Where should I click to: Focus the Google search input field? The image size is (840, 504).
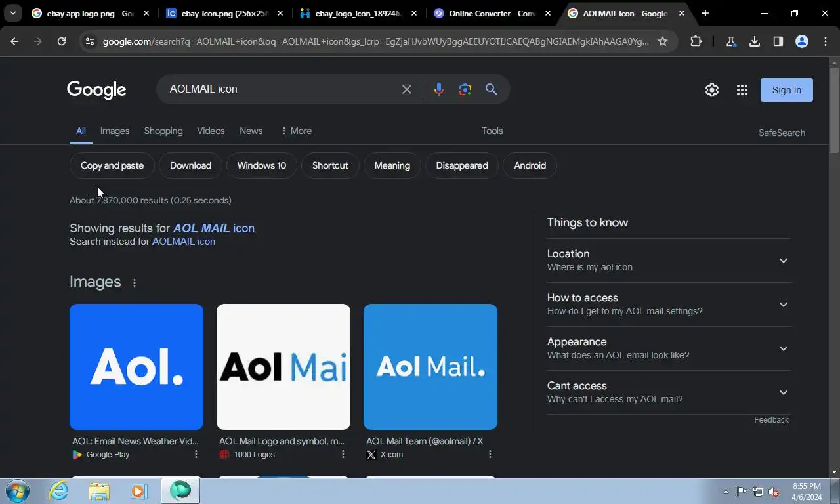[280, 89]
